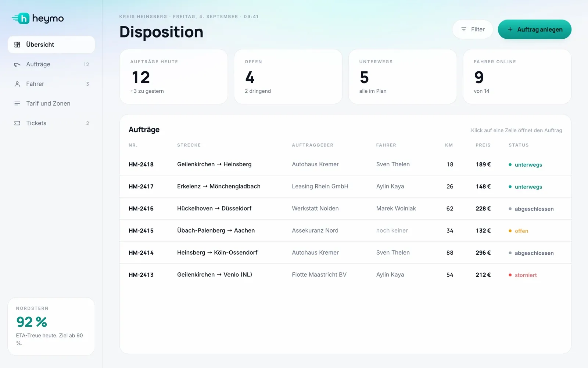The width and height of the screenshot is (588, 368).
Task: Click the Tickets icon in sidebar
Action: [x=17, y=123]
